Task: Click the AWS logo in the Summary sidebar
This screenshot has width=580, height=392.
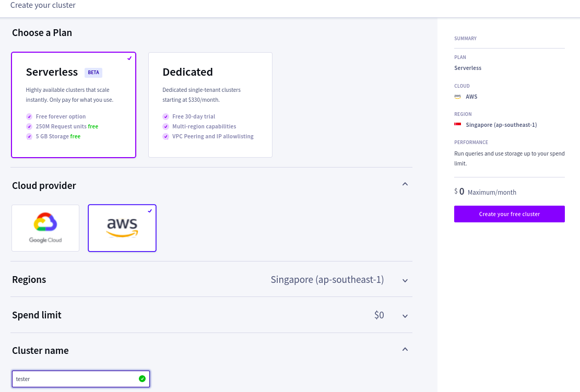Action: (x=458, y=96)
